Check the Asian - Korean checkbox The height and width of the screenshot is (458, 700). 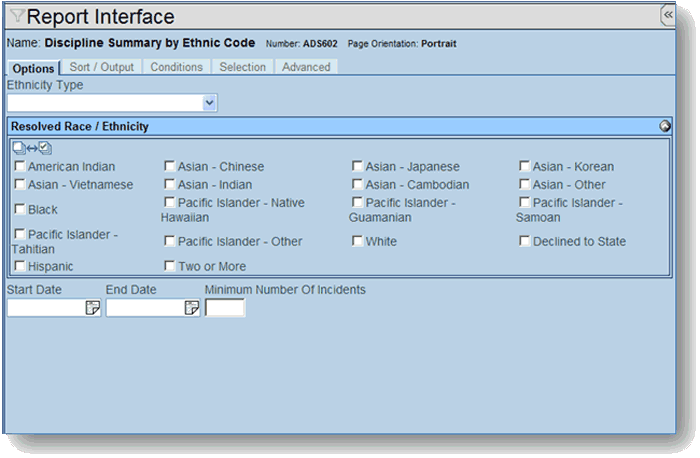click(525, 166)
